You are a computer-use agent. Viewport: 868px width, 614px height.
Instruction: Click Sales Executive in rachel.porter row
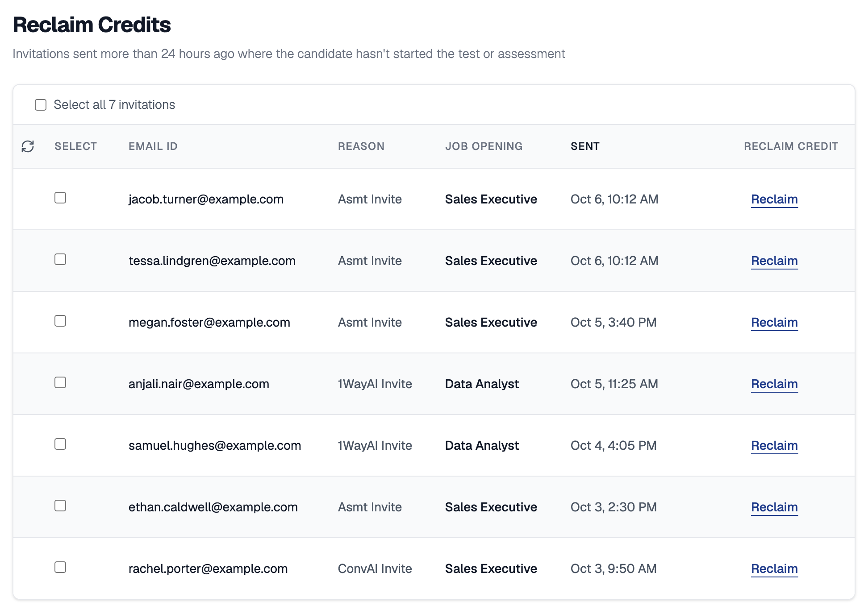pyautogui.click(x=491, y=568)
